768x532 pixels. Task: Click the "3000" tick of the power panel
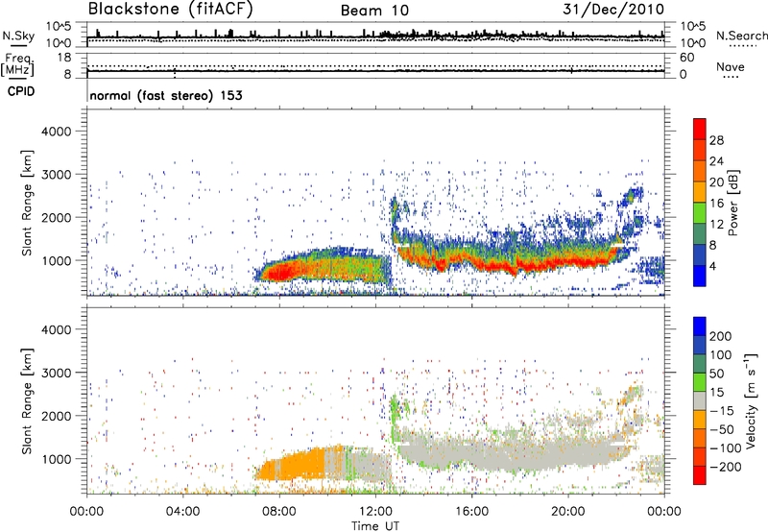click(56, 175)
